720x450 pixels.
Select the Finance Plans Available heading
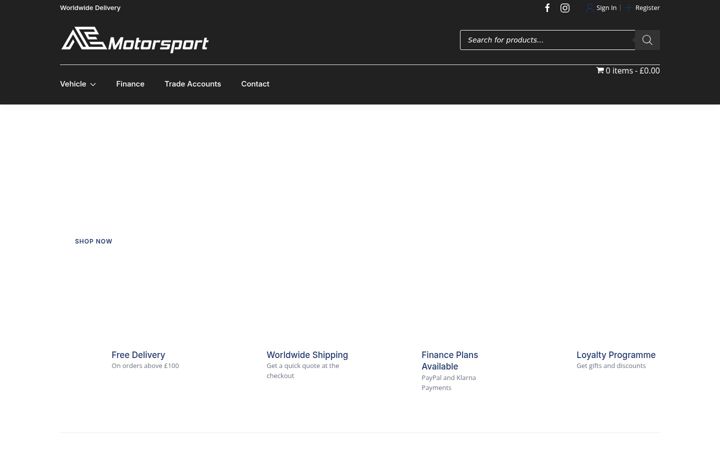[x=450, y=360]
